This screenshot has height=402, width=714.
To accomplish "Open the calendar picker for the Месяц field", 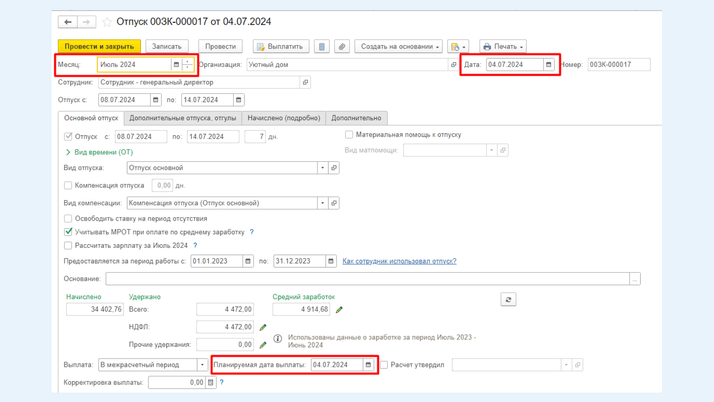I will (176, 65).
